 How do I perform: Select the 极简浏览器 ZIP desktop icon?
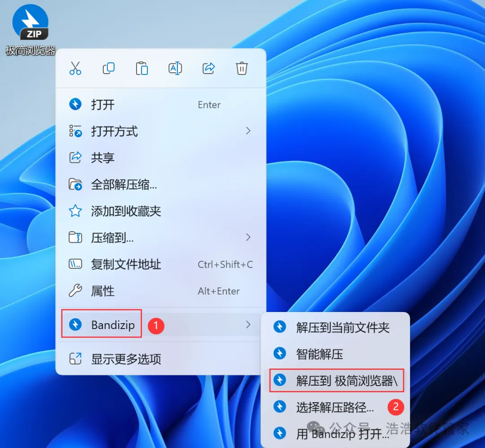point(31,30)
